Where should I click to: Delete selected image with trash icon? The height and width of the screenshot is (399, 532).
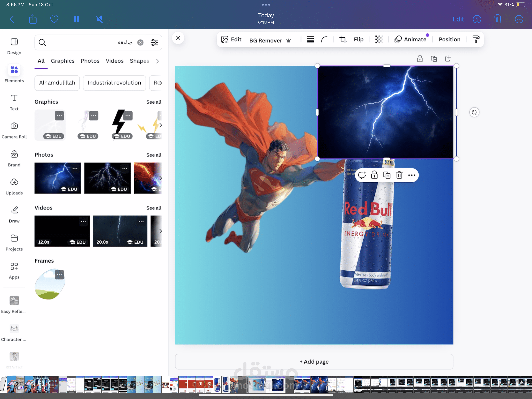pos(399,175)
